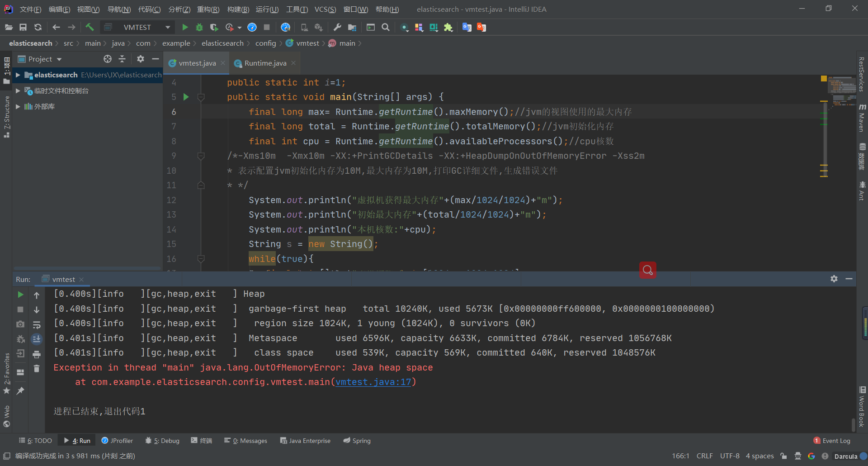Screen dimensions: 868x466
Task: Dump threads using camera icon
Action: [20, 324]
